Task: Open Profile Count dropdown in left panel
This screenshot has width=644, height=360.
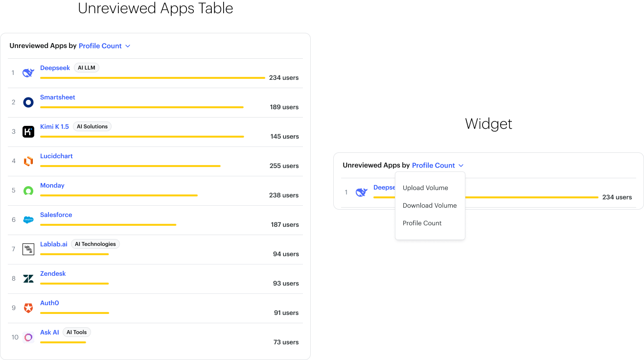Action: point(104,46)
